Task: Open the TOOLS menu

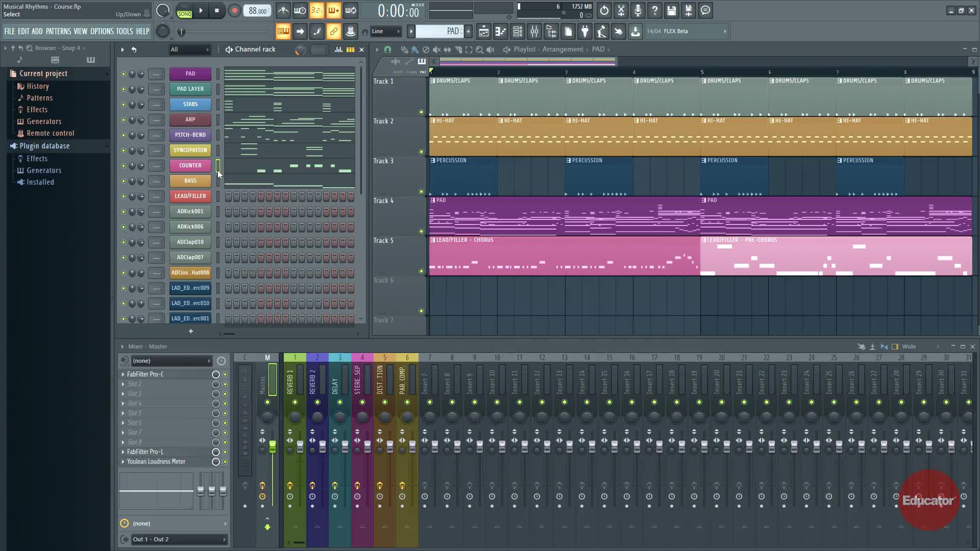Action: click(x=124, y=31)
